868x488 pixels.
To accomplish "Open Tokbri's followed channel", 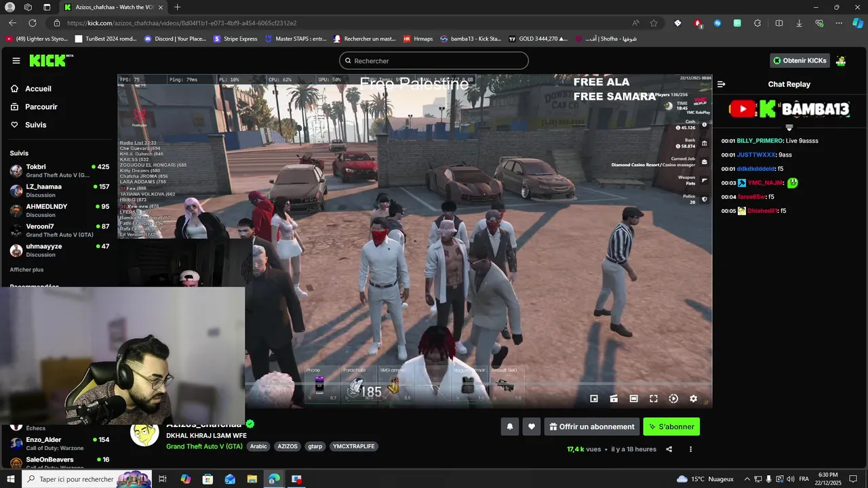I will coord(60,171).
